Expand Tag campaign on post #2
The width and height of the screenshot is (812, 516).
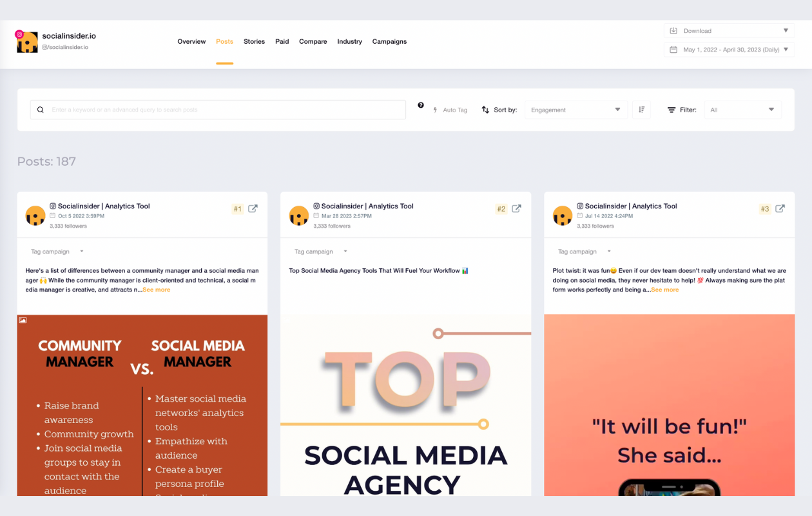(321, 252)
